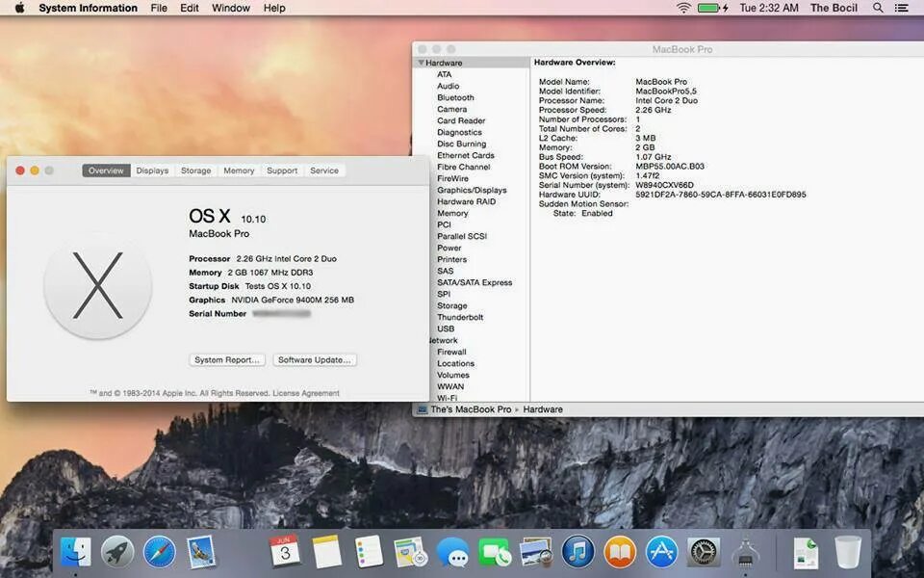Image resolution: width=924 pixels, height=578 pixels.
Task: Open Reminders list icon in dock
Action: (369, 552)
